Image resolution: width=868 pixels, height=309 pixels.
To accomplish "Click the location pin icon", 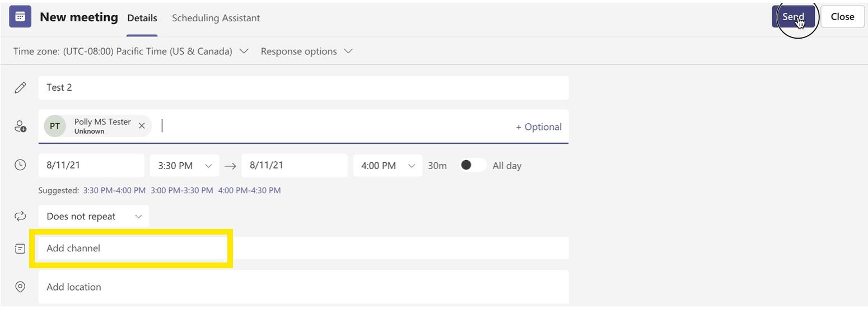I will pos(20,287).
